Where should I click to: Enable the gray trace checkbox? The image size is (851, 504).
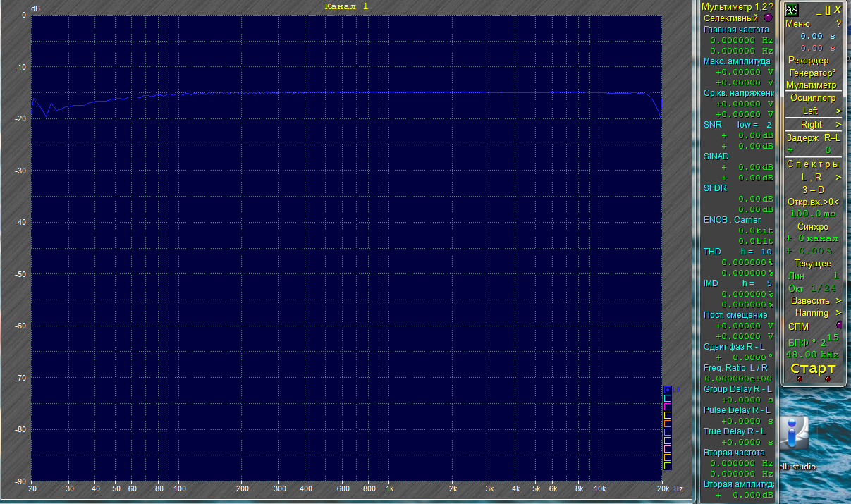pos(667,441)
